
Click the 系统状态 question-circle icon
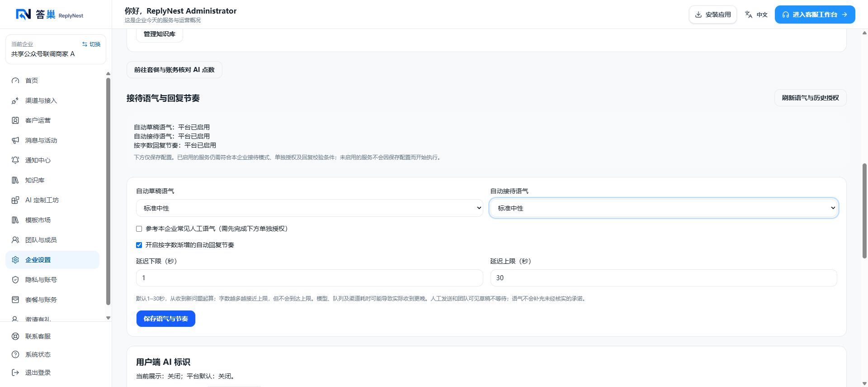click(x=15, y=354)
